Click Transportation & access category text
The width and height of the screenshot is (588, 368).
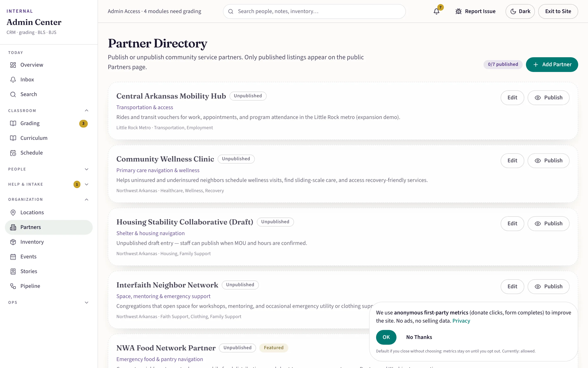145,107
